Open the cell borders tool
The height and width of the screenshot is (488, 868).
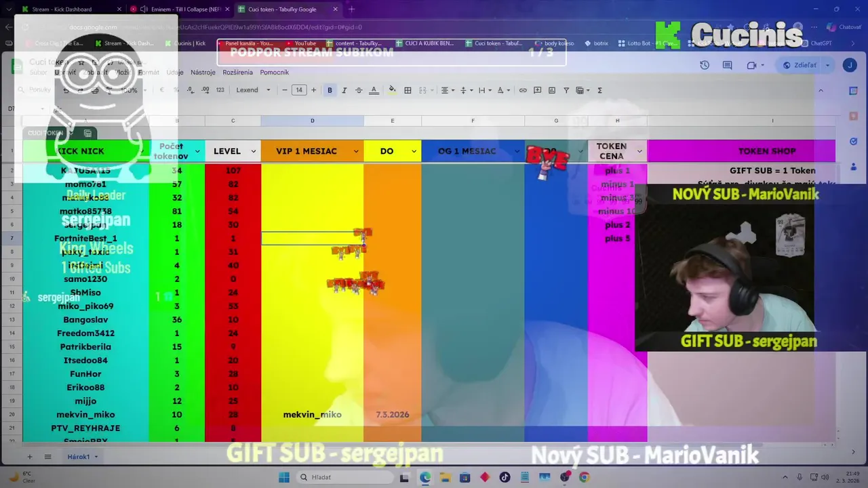408,90
